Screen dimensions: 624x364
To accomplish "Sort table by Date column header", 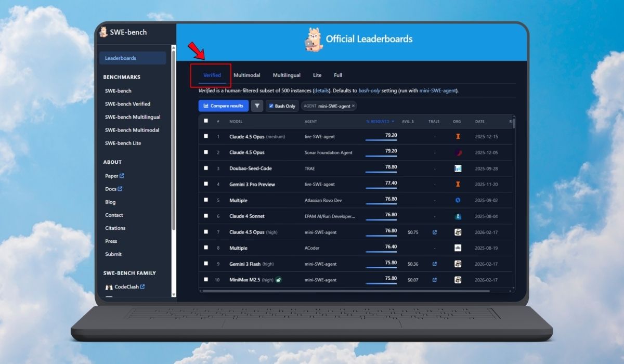I will point(479,122).
